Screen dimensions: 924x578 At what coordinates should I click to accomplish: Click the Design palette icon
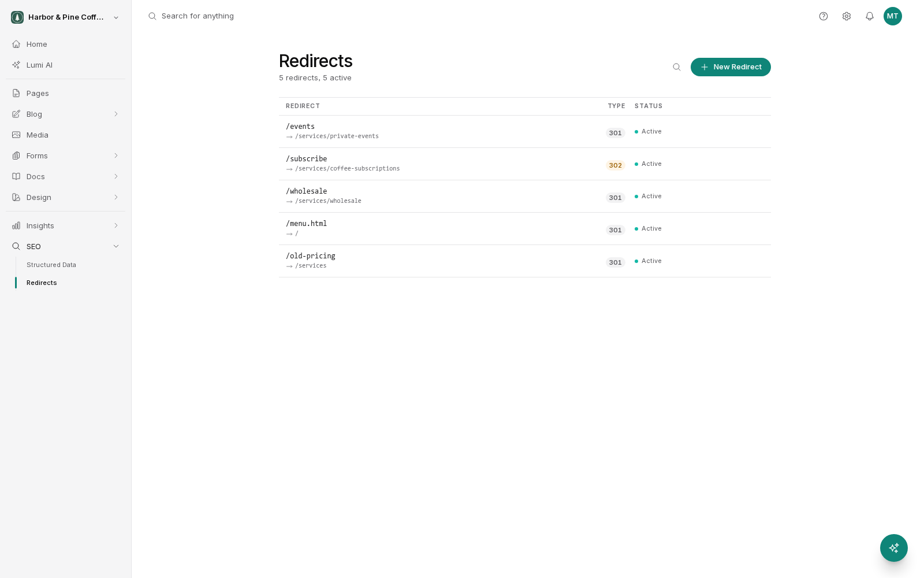[16, 197]
